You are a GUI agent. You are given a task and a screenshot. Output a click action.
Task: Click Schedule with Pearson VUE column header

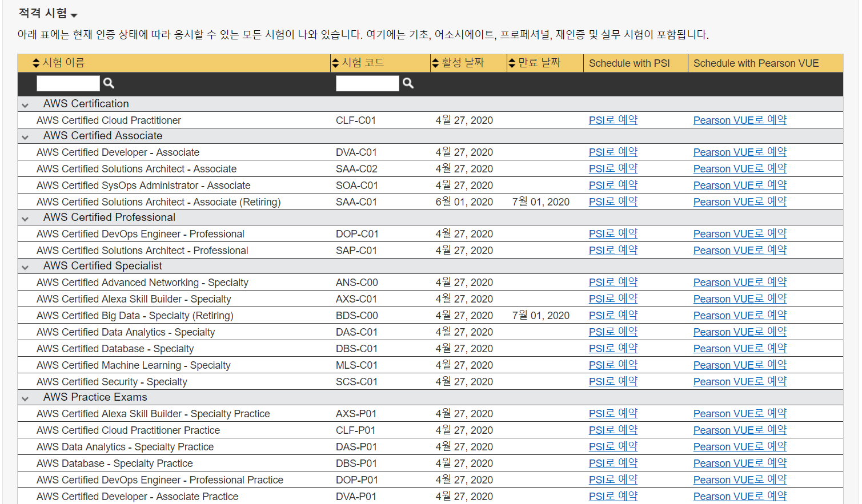[756, 63]
